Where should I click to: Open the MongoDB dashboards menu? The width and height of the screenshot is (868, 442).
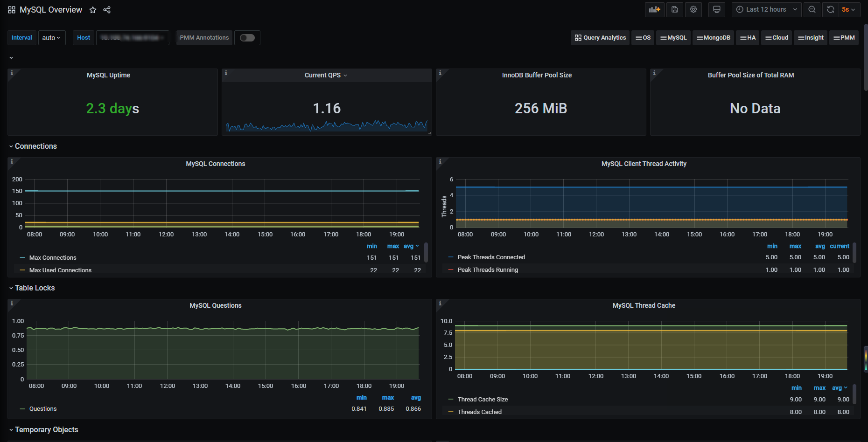click(x=714, y=38)
